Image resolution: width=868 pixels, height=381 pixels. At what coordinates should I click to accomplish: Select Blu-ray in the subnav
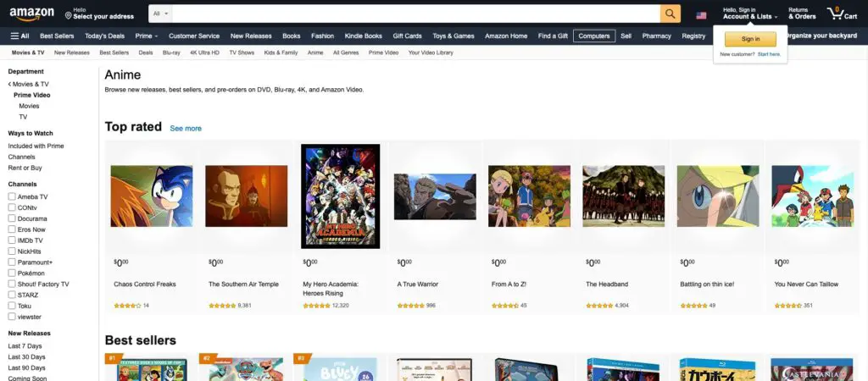click(171, 52)
